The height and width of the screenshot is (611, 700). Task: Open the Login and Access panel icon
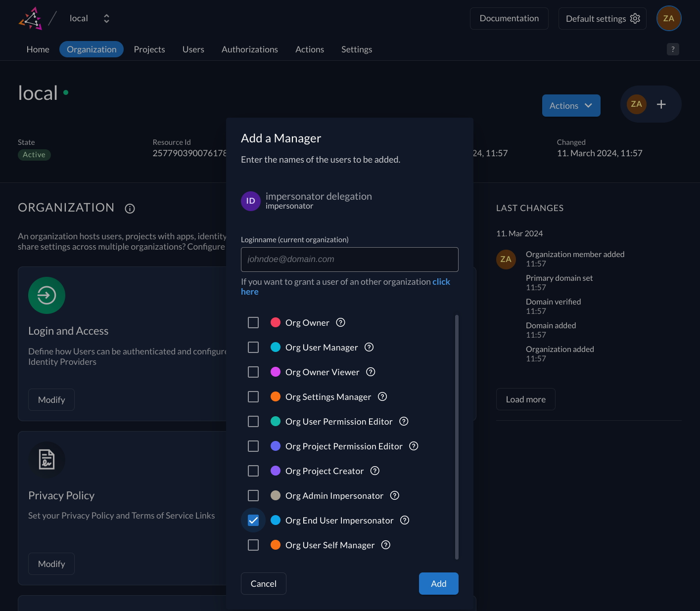tap(47, 295)
